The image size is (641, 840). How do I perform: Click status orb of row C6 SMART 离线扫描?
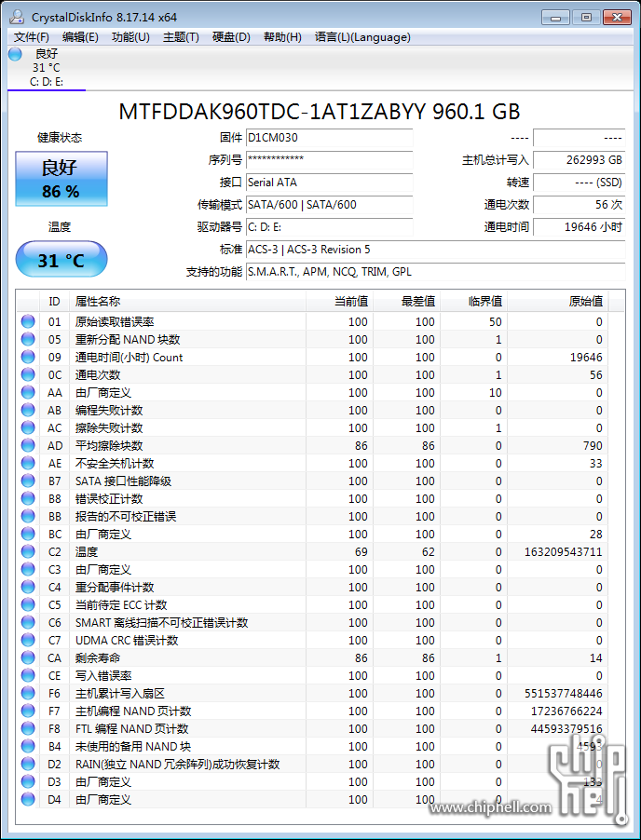28,622
